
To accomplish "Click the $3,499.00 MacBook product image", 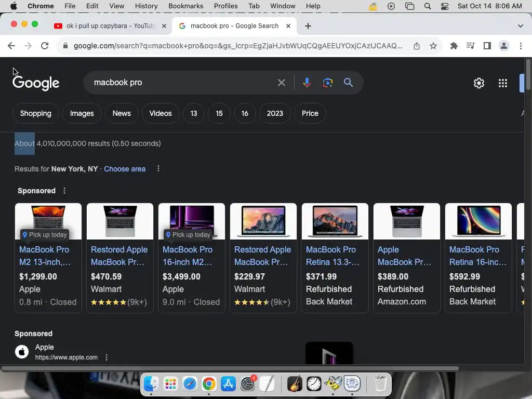I will (x=192, y=221).
